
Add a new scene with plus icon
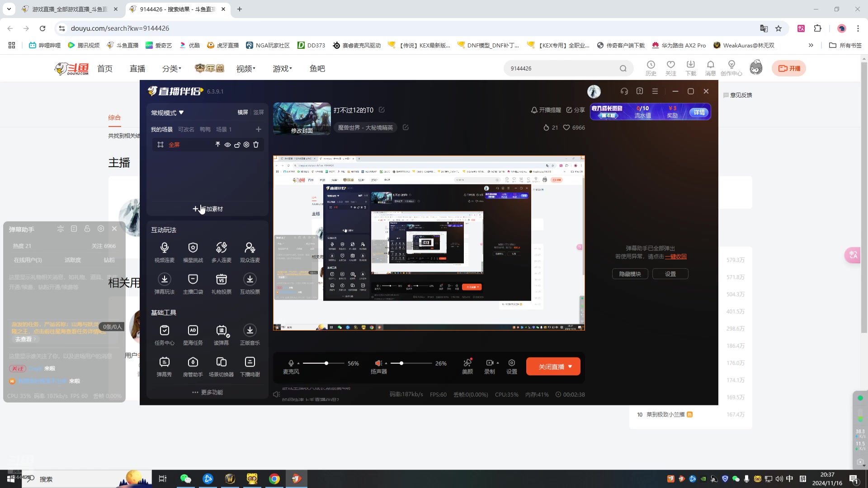click(x=259, y=129)
